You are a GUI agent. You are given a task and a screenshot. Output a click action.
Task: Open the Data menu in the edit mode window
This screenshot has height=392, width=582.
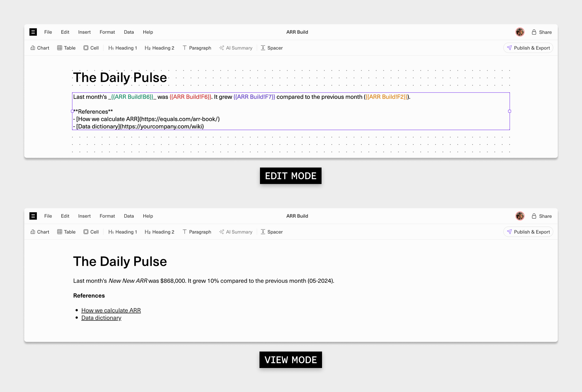pos(129,32)
